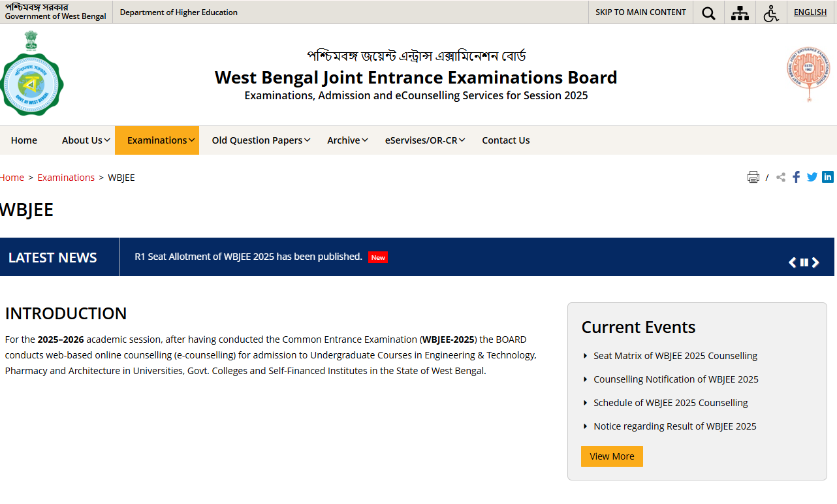The image size is (837, 504).
Task: Pause the latest news ticker
Action: tap(804, 262)
